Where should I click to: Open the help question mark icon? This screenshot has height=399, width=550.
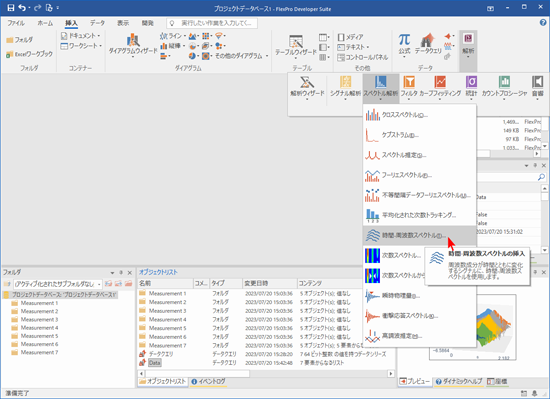543,23
